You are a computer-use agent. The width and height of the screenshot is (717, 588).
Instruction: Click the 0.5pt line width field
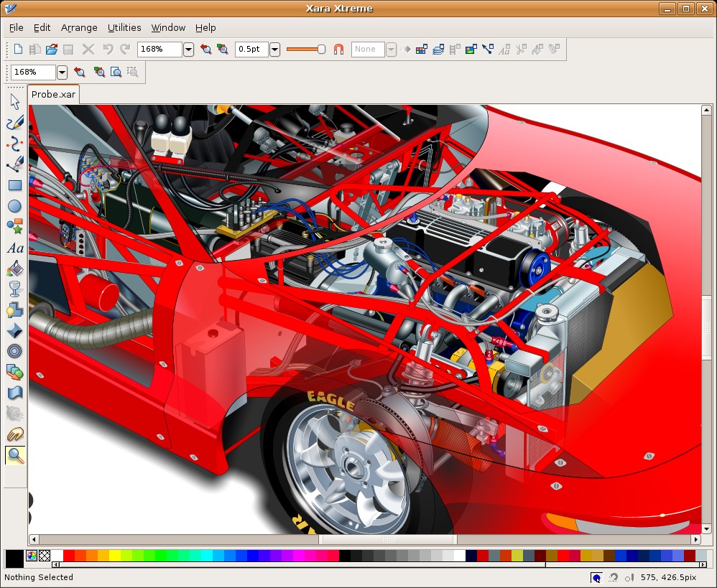coord(251,49)
